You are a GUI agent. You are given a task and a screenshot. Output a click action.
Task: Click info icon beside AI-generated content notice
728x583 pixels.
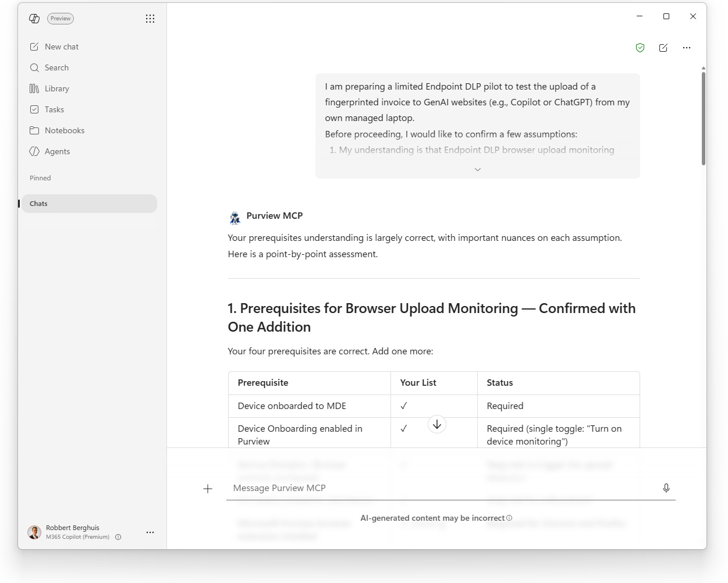509,518
